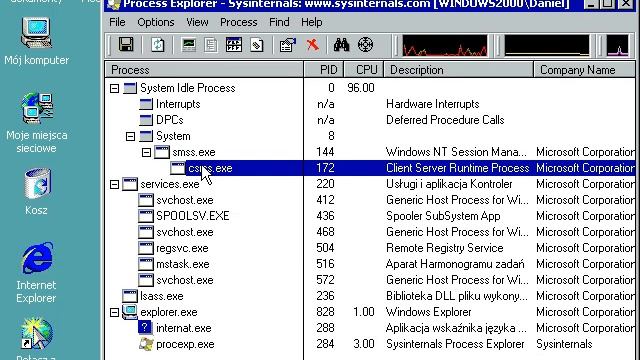Screen dimensions: 640x360
Task: Click the Refresh Now toolbar icon
Action: point(158,44)
